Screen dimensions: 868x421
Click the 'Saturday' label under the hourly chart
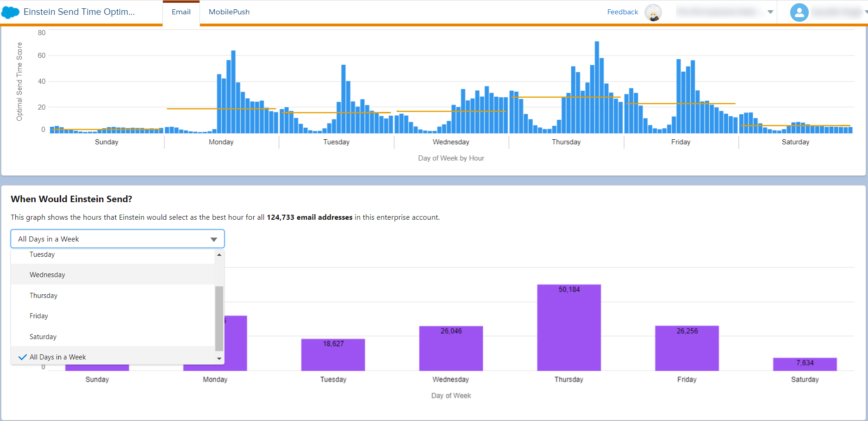click(795, 142)
